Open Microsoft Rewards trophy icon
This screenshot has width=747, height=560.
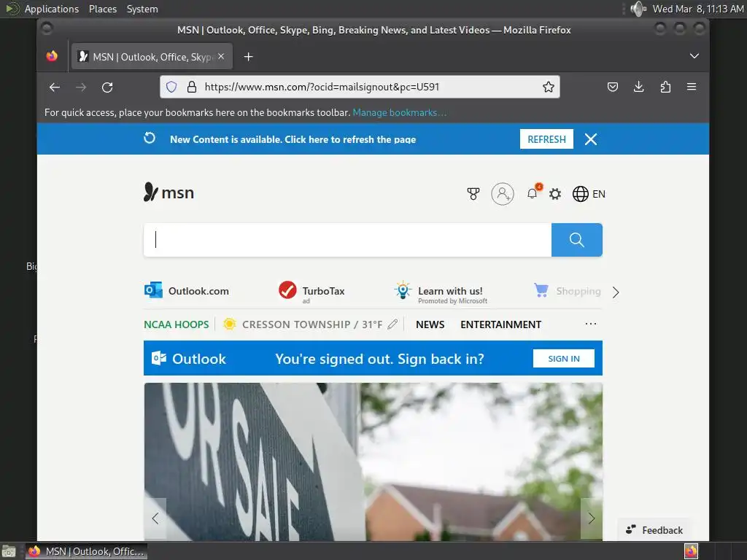473,194
